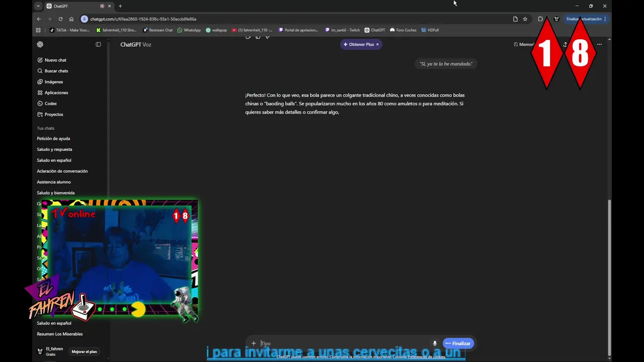This screenshot has width=644, height=362.
Task: Open the Asistencia alumno chat
Action: (x=54, y=182)
